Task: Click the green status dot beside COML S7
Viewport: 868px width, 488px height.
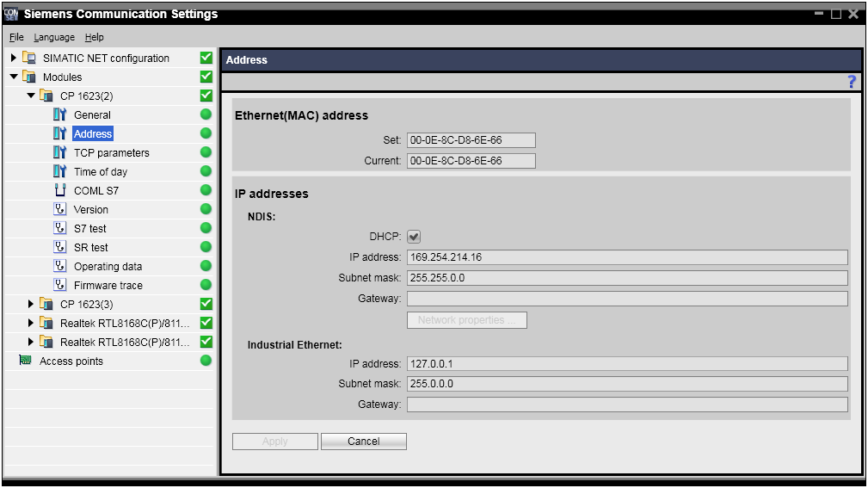Action: click(x=206, y=190)
